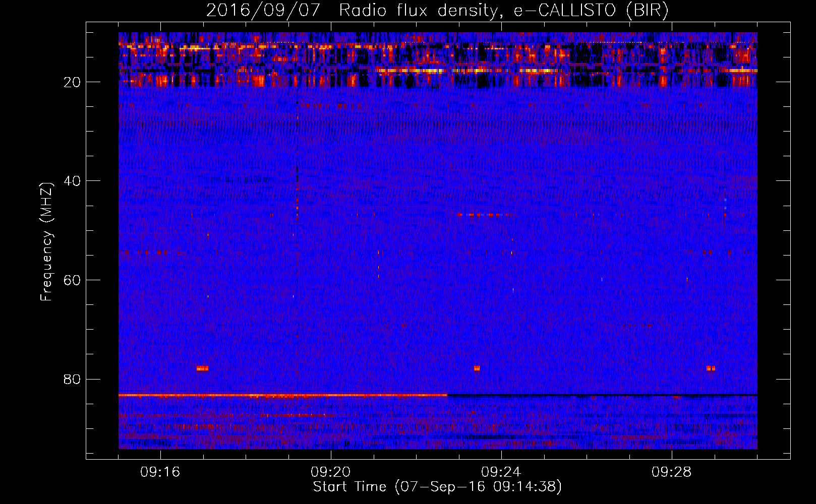This screenshot has height=504, width=816.
Task: Click the "09:24" time tick label
Action: [x=501, y=472]
